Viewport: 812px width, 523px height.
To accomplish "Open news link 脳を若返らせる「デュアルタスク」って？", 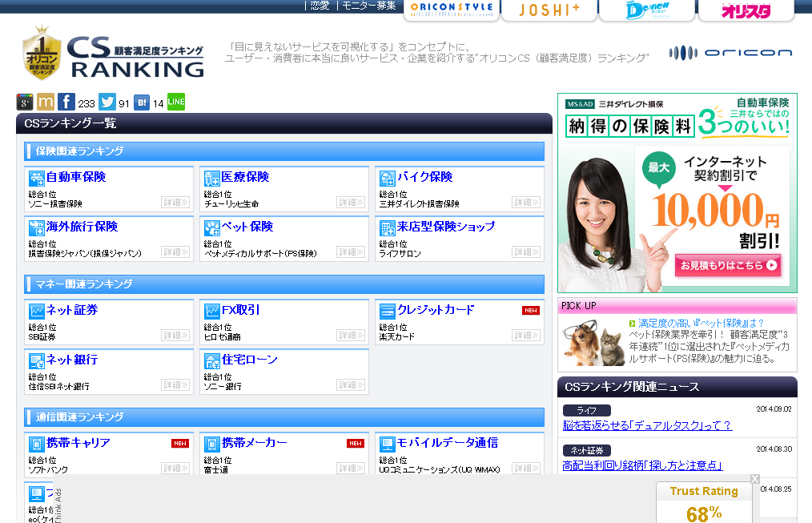I will pyautogui.click(x=647, y=425).
